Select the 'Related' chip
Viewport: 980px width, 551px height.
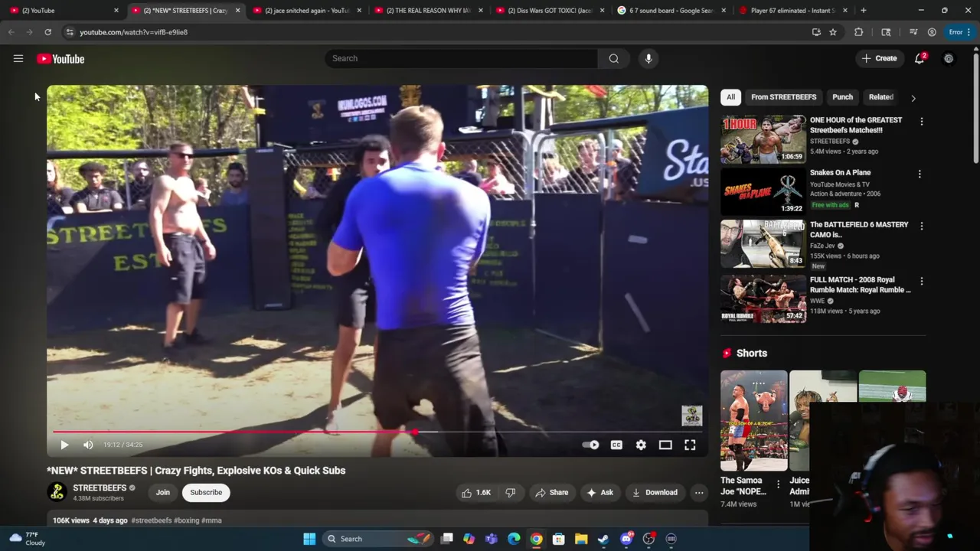click(880, 97)
